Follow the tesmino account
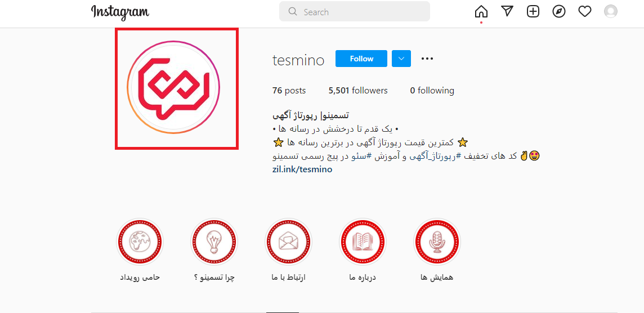 tap(361, 59)
